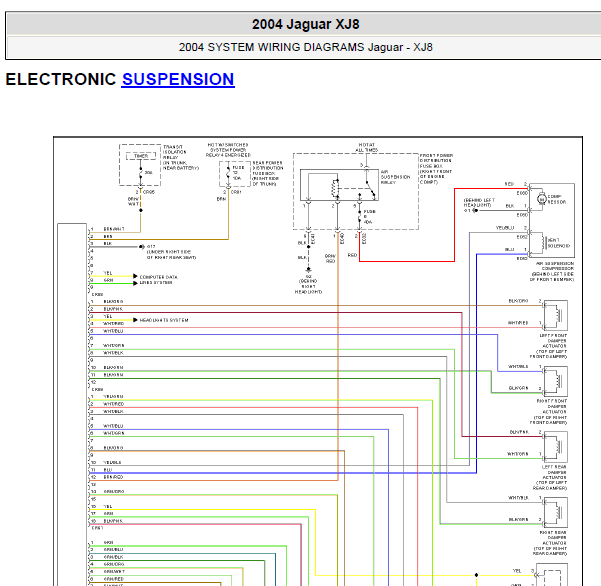Click the left rear damper actuator symbol
This screenshot has width=601, height=586.
click(555, 447)
